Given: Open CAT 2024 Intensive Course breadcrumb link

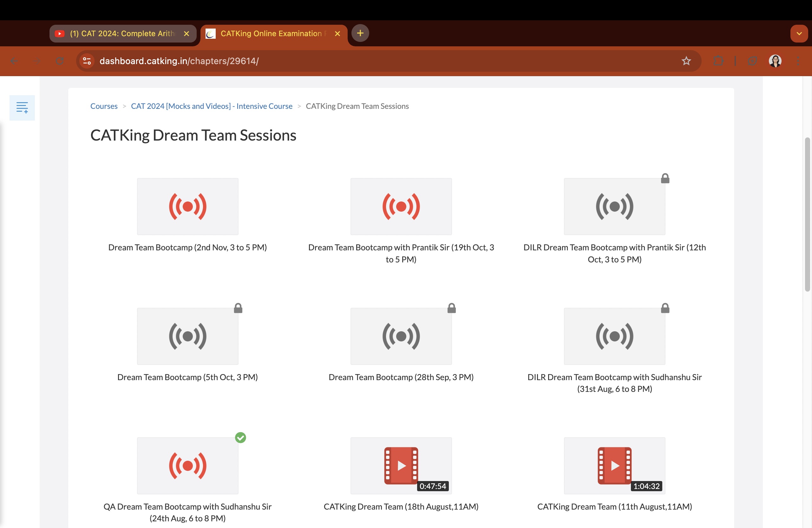Looking at the screenshot, I should coord(212,106).
